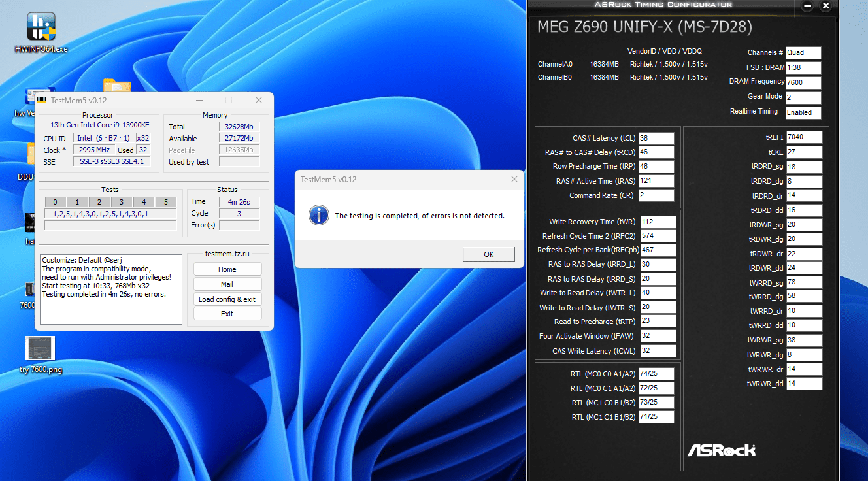Click the Clock 2995 MHz value
The height and width of the screenshot is (481, 868).
click(95, 150)
